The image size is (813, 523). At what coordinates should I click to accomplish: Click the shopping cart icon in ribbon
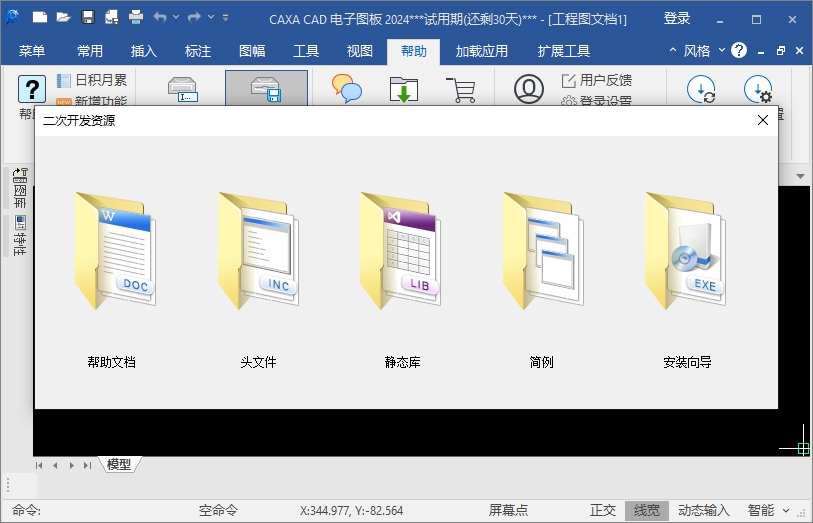point(461,90)
